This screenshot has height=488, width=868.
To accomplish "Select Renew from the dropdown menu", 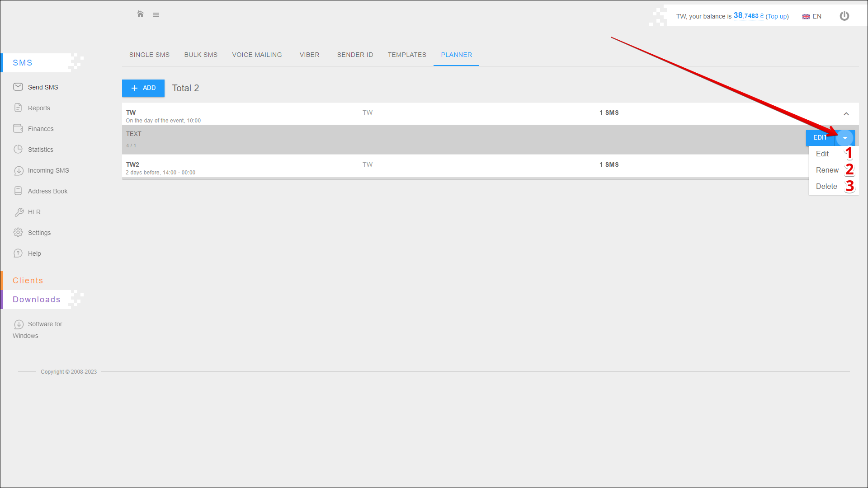I will coord(827,170).
